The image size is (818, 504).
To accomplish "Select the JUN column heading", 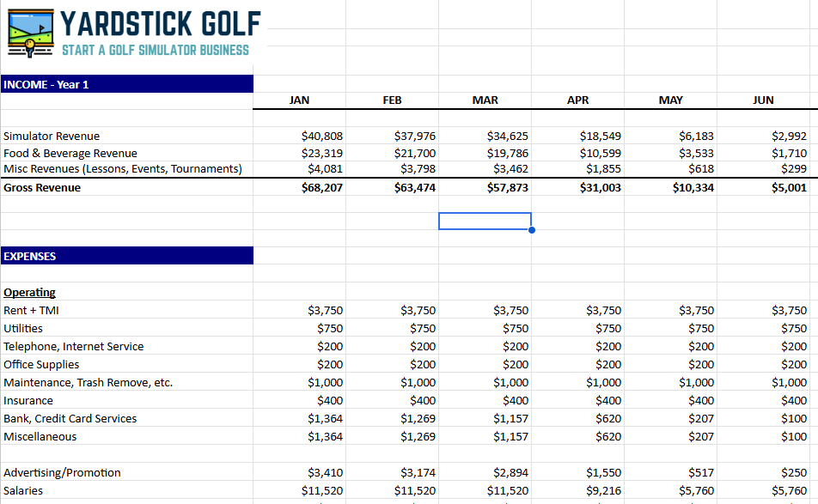I will 763,100.
